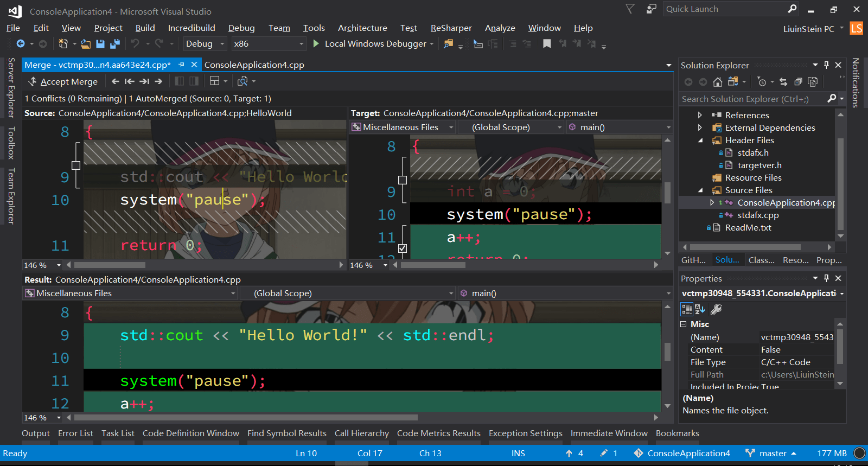Click the Search Solution Explorer field
868x466 pixels.
[751, 99]
